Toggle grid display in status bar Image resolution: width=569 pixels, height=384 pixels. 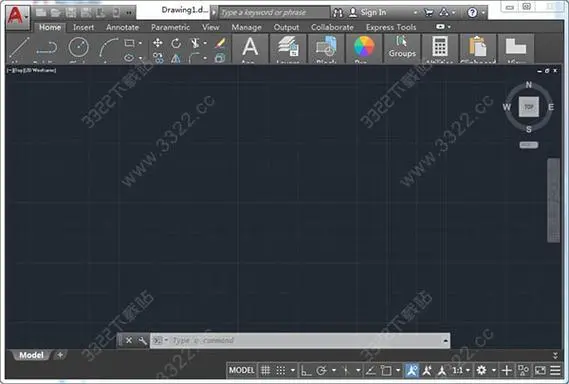pyautogui.click(x=265, y=370)
